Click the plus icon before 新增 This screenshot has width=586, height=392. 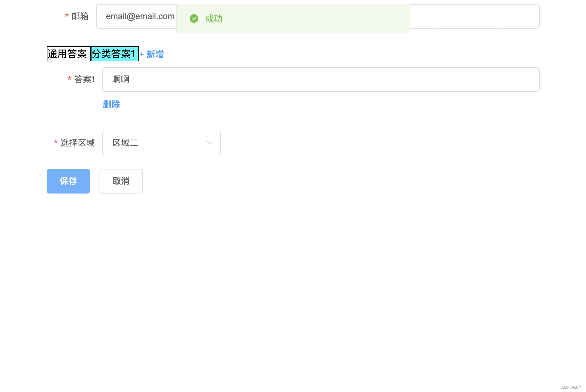tap(142, 54)
